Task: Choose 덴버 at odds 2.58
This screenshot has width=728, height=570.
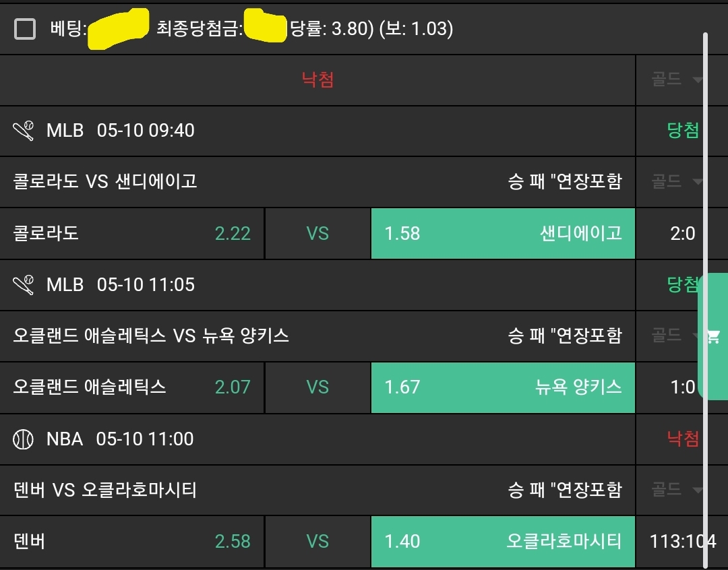Action: 132,541
